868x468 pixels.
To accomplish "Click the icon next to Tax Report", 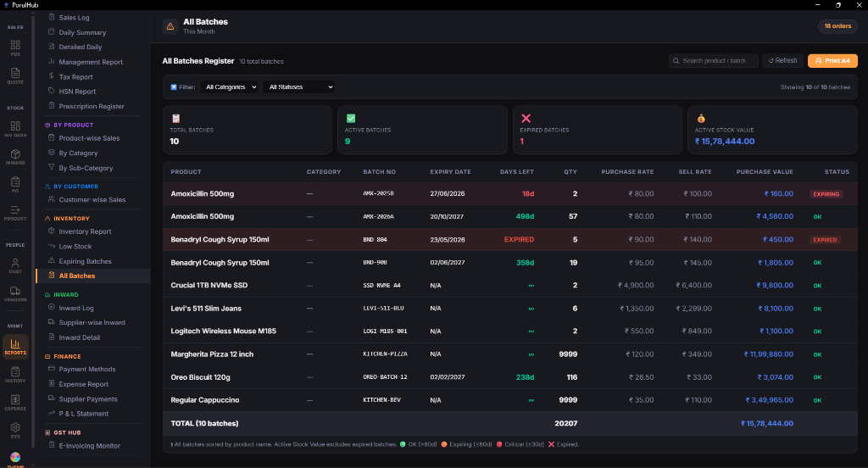I will [x=52, y=76].
